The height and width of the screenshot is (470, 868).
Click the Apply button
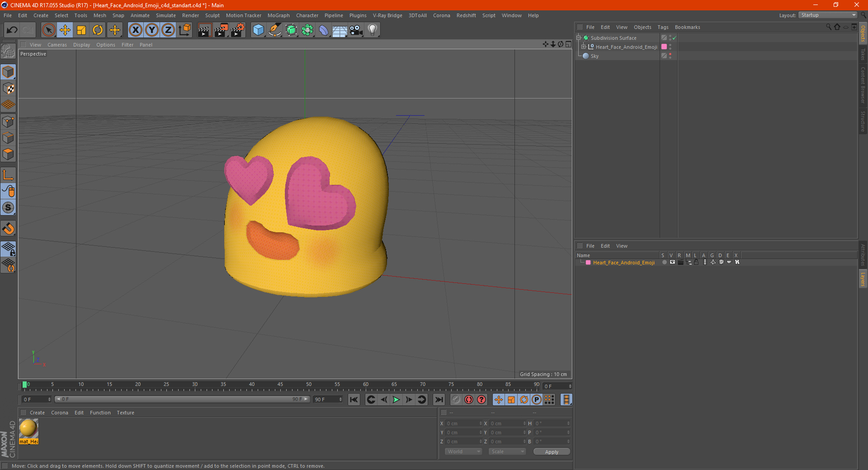[x=552, y=452]
